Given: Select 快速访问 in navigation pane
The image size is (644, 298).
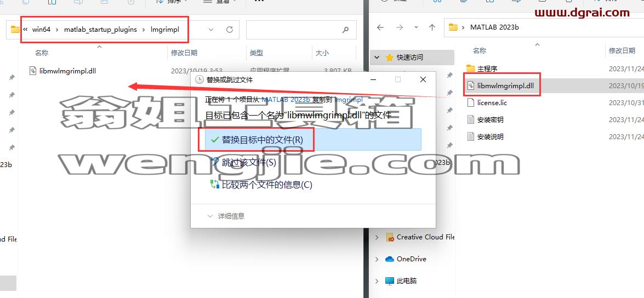Looking at the screenshot, I should 410,58.
